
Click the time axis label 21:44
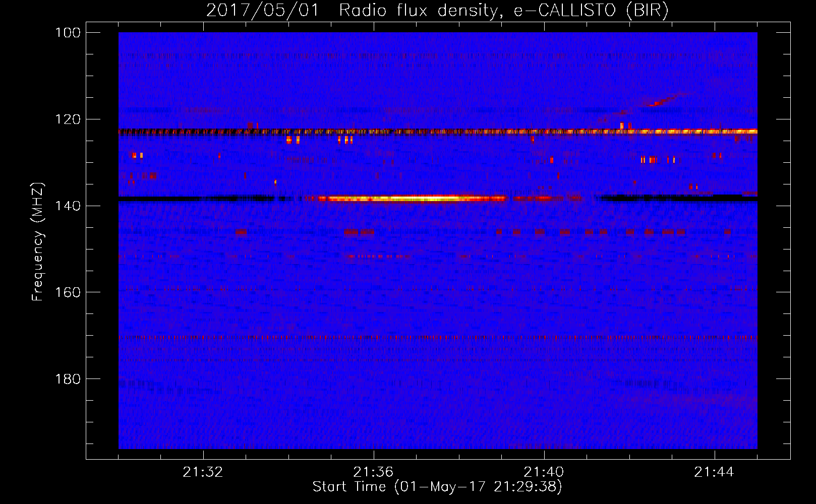(x=714, y=472)
